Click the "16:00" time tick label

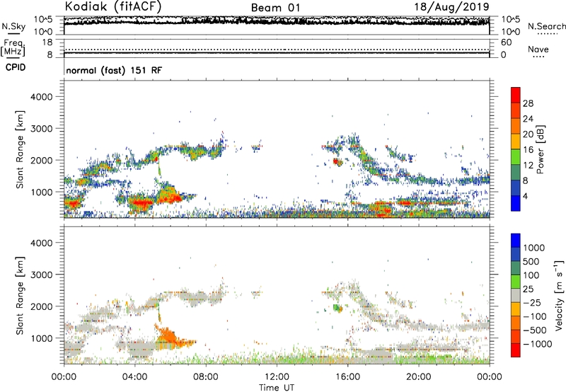[347, 377]
